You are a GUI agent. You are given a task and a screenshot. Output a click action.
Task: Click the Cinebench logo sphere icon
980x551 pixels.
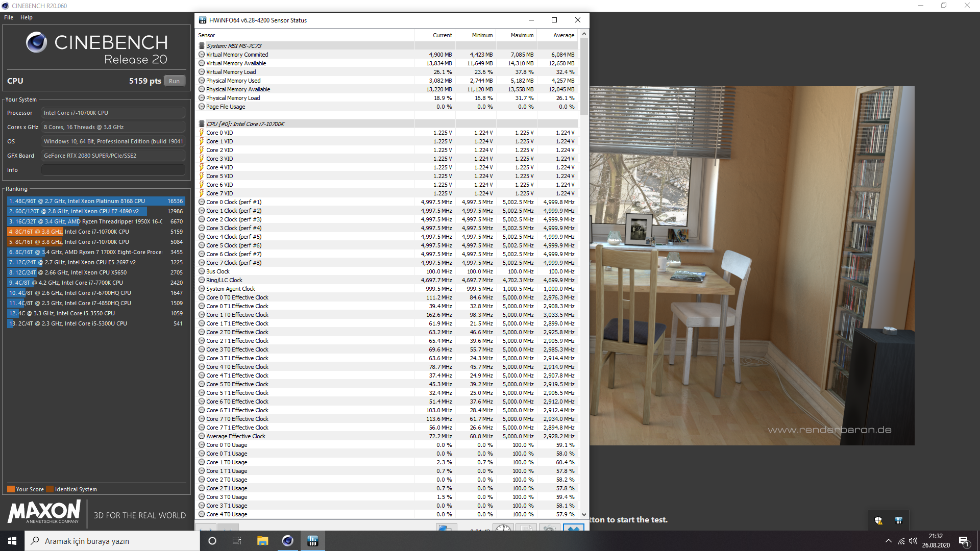coord(37,42)
